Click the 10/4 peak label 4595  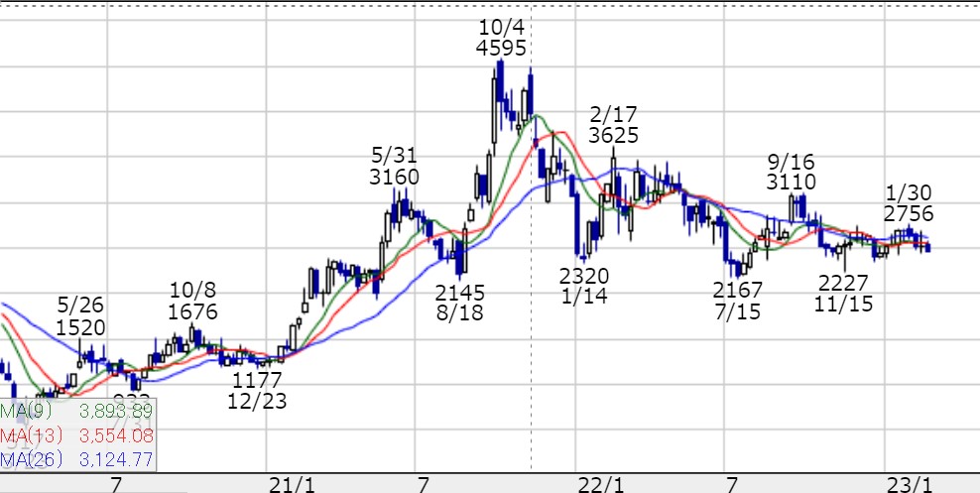pyautogui.click(x=501, y=48)
